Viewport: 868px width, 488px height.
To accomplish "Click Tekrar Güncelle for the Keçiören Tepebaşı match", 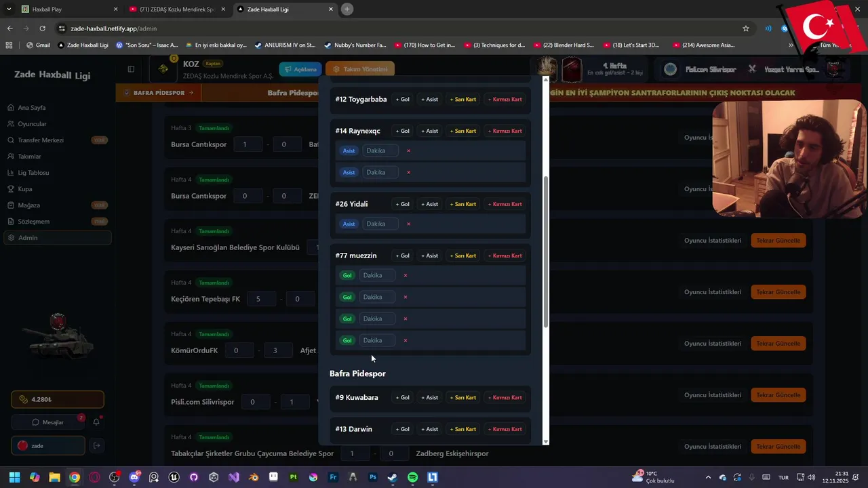I will click(778, 292).
